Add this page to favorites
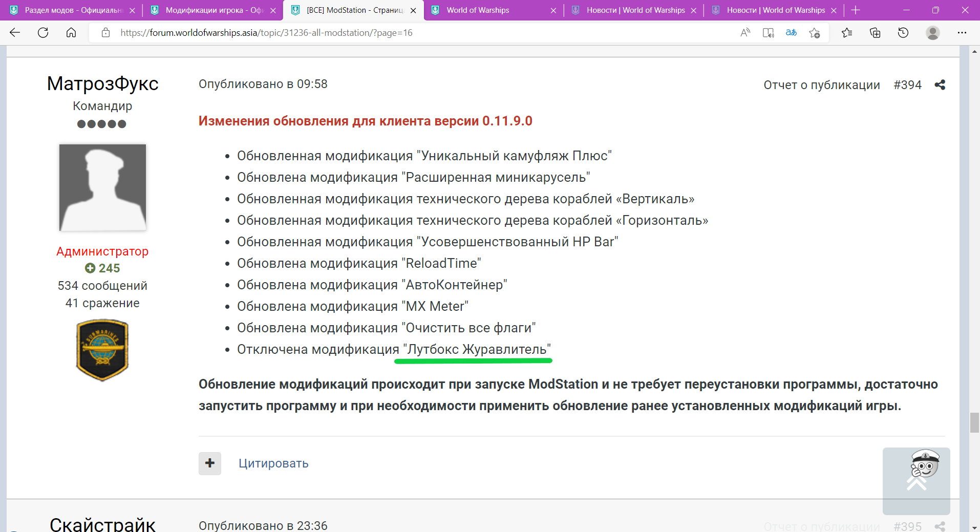 point(815,33)
